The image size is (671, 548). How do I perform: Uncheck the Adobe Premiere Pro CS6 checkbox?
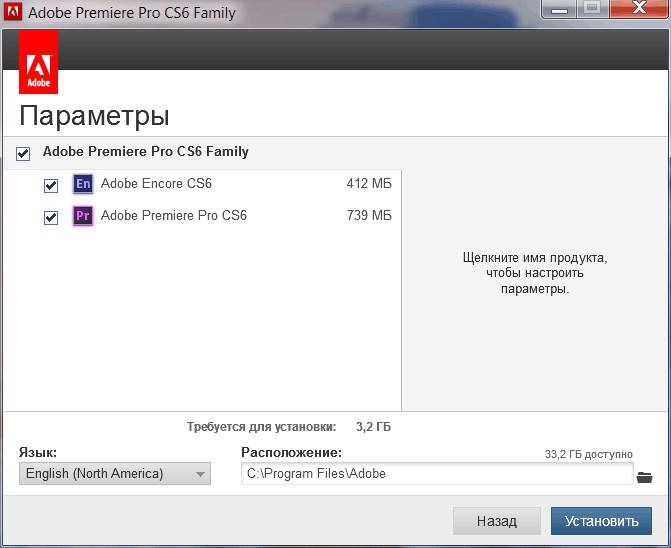click(51, 218)
